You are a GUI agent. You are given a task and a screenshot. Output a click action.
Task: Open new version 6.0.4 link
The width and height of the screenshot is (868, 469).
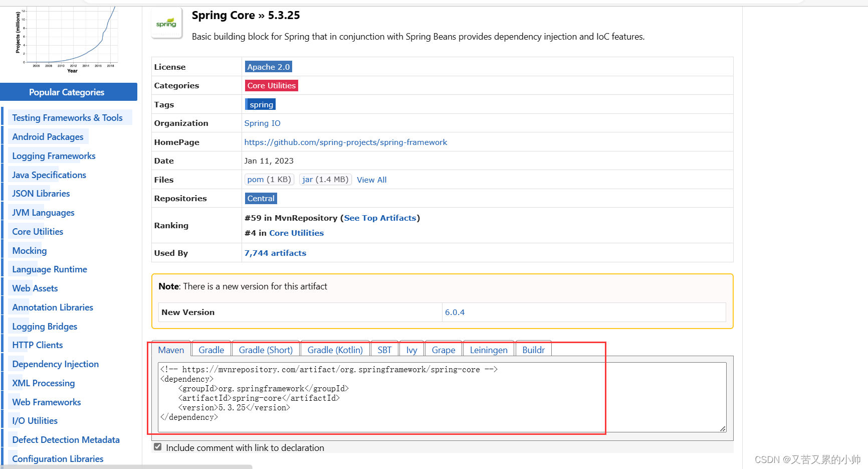pyautogui.click(x=455, y=312)
